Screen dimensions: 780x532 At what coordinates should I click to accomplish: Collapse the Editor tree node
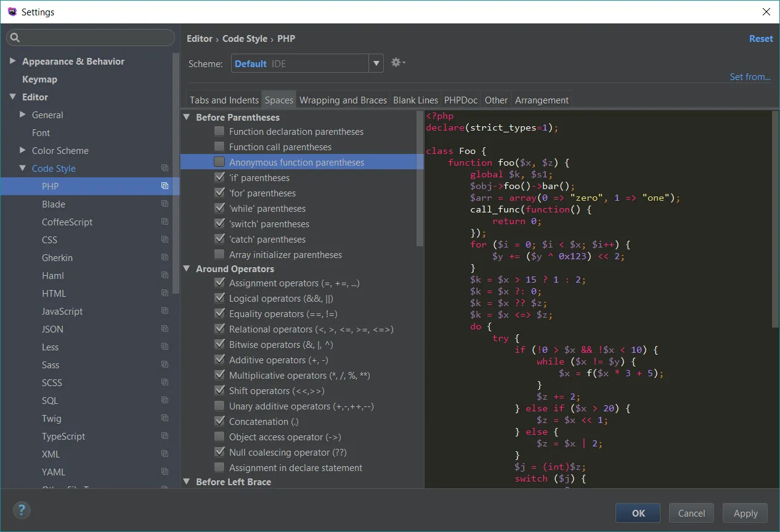13,97
